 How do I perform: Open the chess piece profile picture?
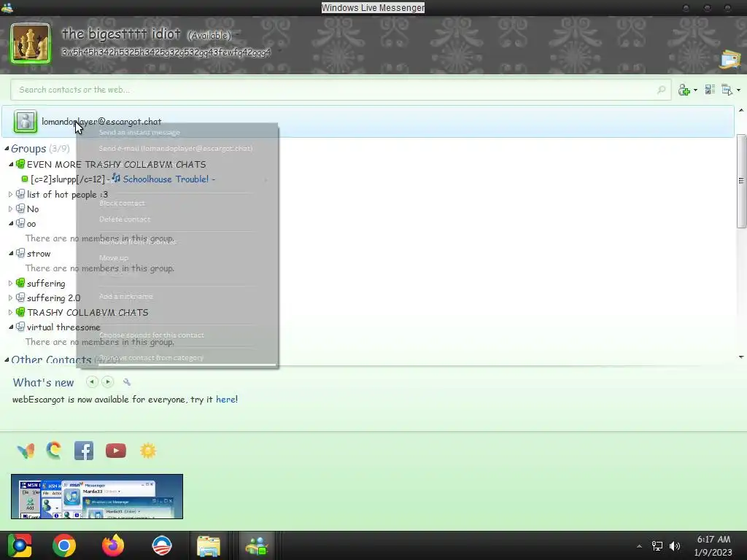point(31,43)
